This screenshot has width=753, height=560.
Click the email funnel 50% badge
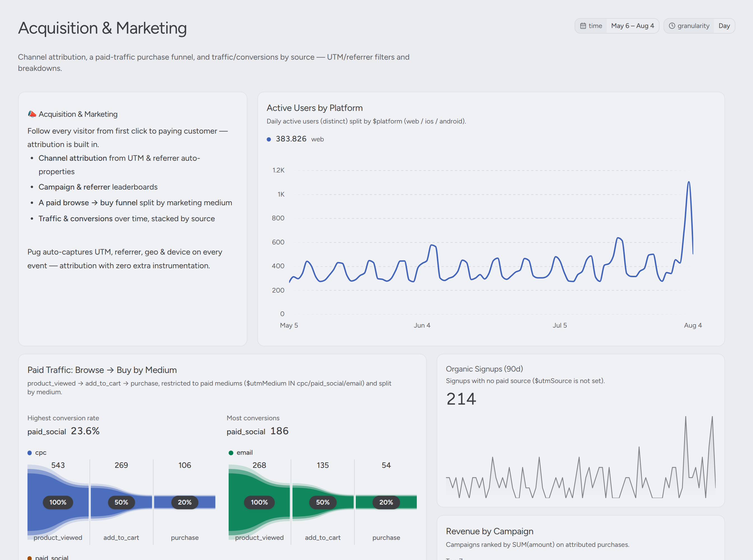322,502
